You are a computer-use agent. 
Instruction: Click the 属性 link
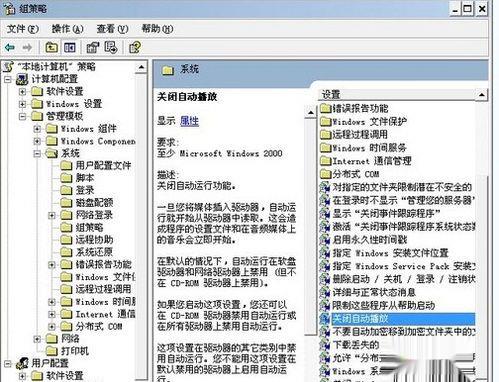click(189, 121)
